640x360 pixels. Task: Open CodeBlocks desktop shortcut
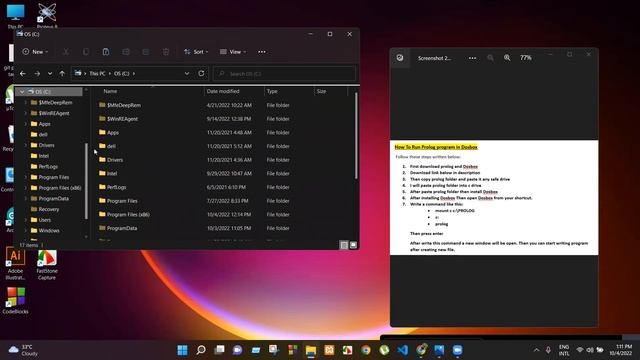pyautogui.click(x=16, y=300)
